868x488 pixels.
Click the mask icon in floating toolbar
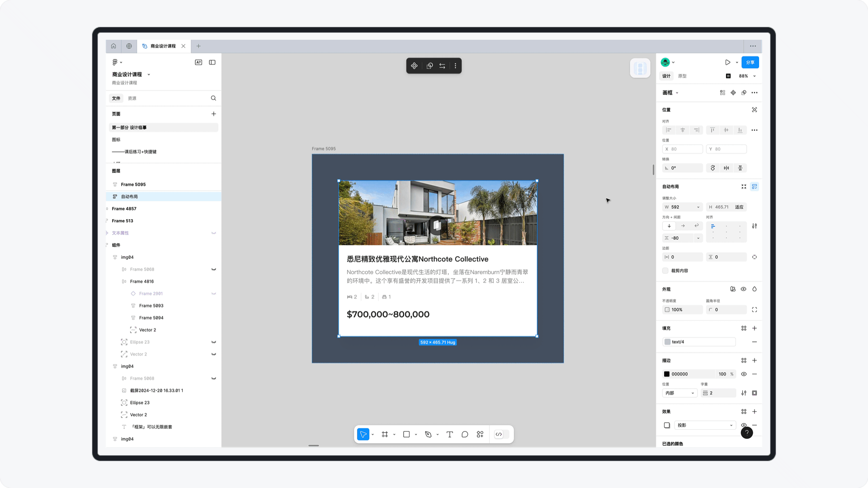point(429,66)
